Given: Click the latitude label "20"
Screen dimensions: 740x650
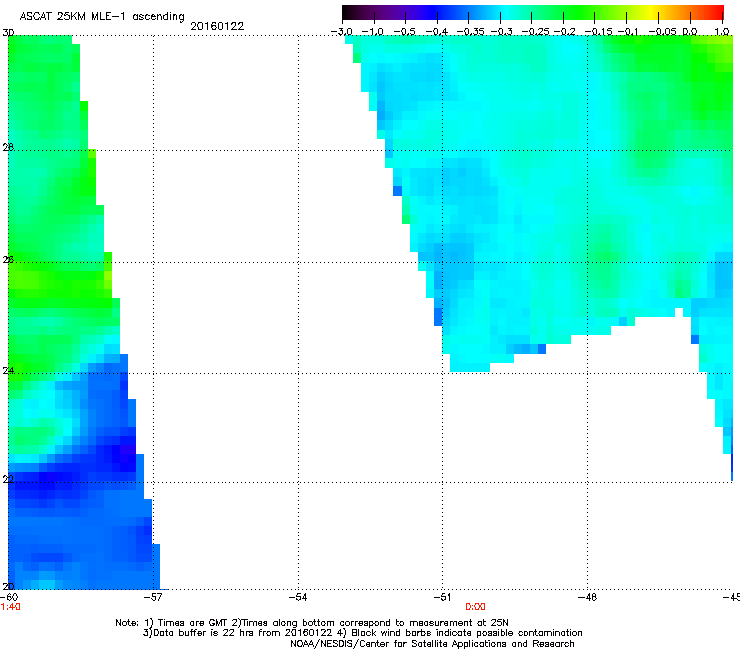Looking at the screenshot, I should [x=8, y=586].
